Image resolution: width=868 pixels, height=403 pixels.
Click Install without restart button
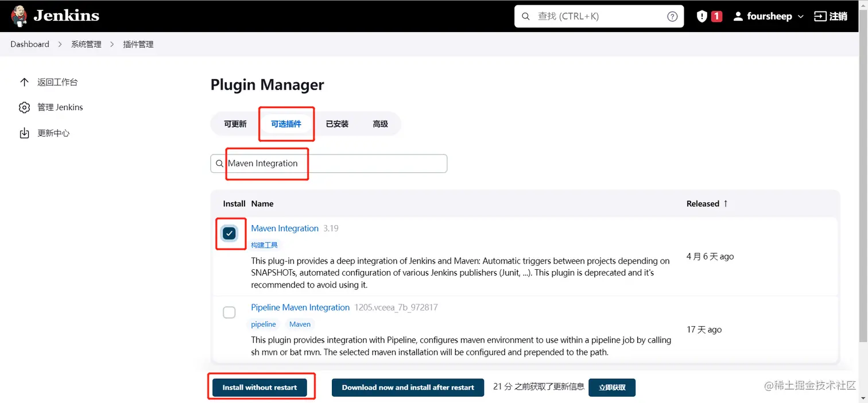260,387
